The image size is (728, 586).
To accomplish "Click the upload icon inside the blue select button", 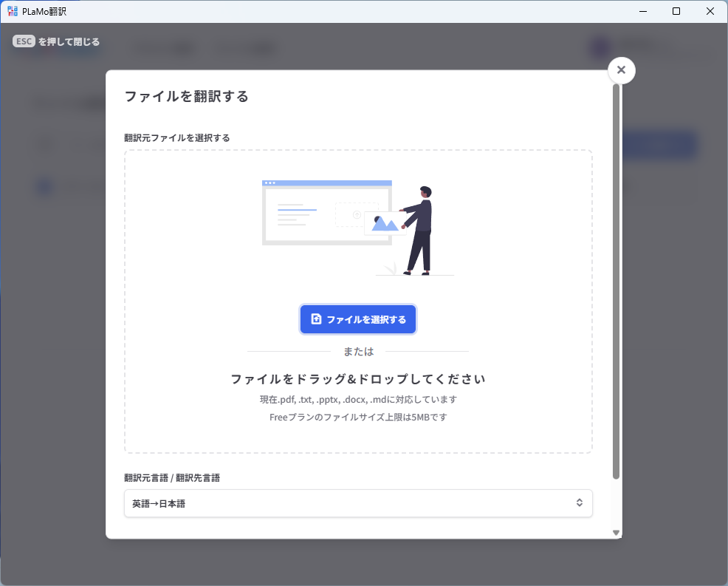I will point(317,318).
